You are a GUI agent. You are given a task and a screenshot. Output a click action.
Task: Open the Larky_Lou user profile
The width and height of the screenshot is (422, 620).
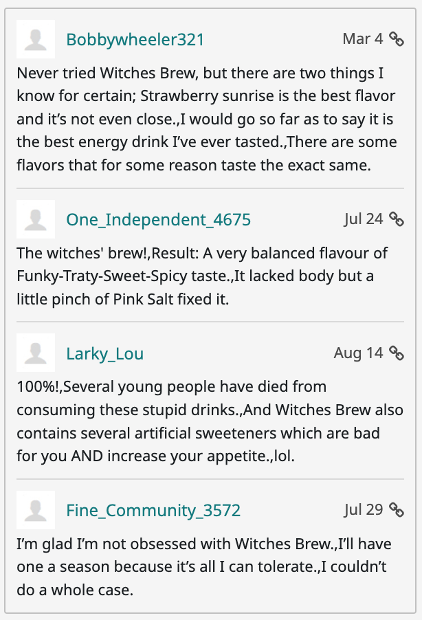click(x=105, y=353)
